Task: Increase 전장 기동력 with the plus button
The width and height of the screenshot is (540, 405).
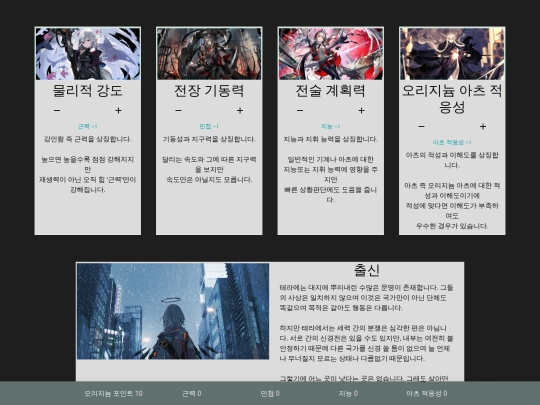Action: (240, 111)
